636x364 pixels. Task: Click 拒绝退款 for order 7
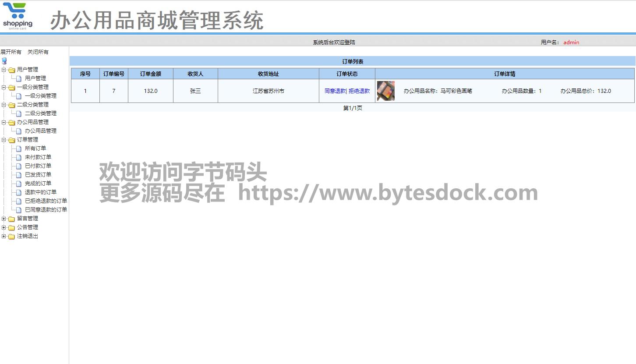point(359,91)
